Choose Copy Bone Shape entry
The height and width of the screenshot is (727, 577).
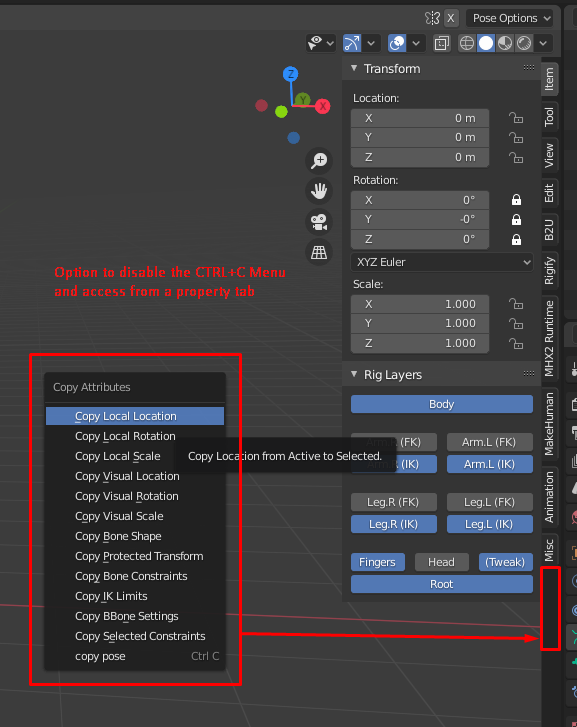(x=135, y=536)
